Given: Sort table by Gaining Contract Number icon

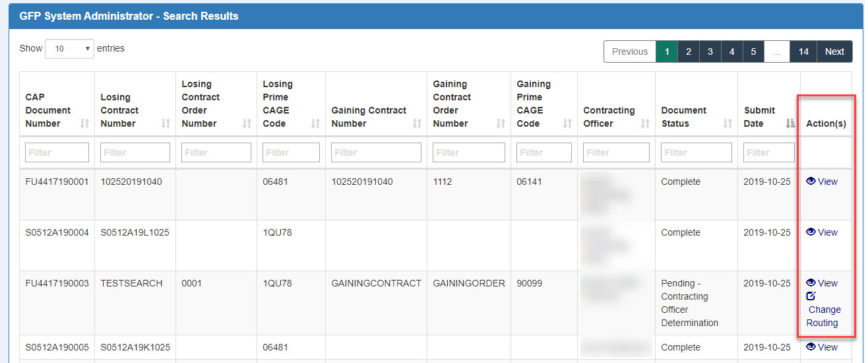Looking at the screenshot, I should (x=416, y=123).
